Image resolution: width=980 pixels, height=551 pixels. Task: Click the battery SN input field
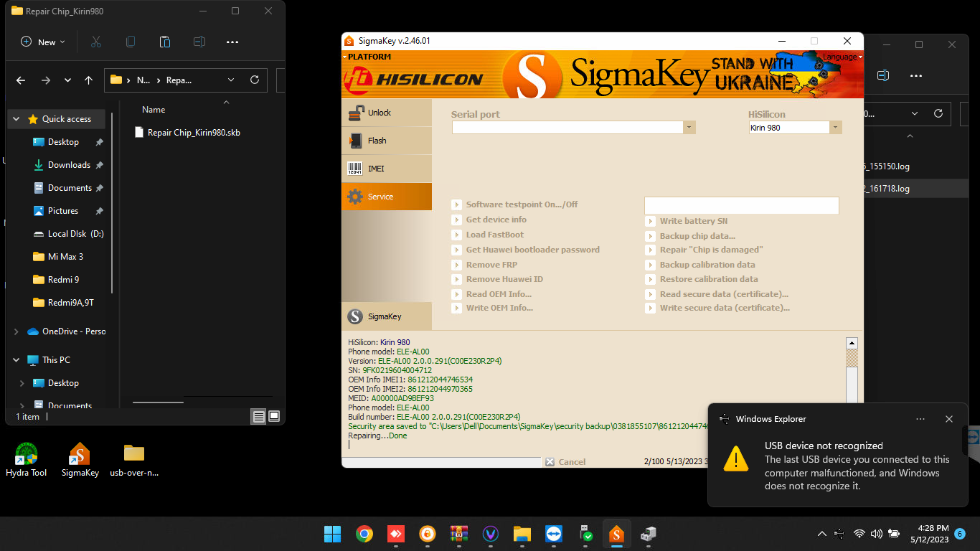pos(742,205)
